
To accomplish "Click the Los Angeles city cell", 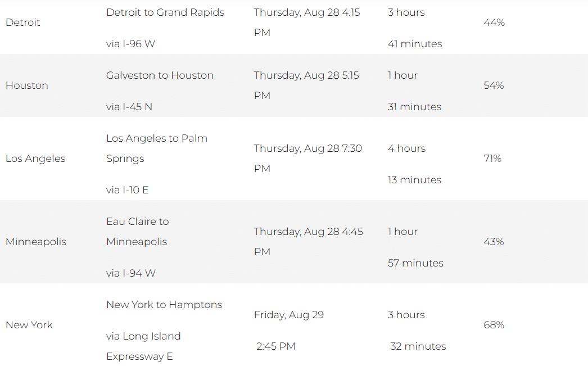I will tap(35, 159).
